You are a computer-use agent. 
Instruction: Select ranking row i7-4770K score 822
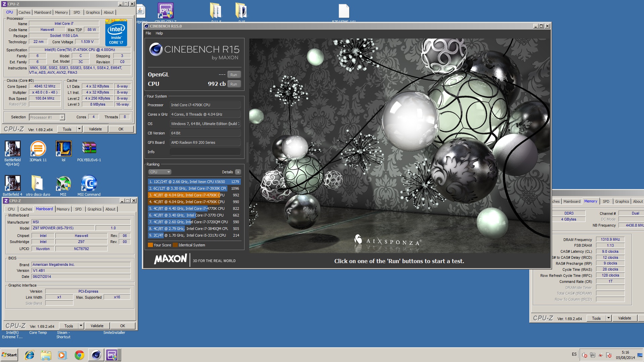click(194, 208)
